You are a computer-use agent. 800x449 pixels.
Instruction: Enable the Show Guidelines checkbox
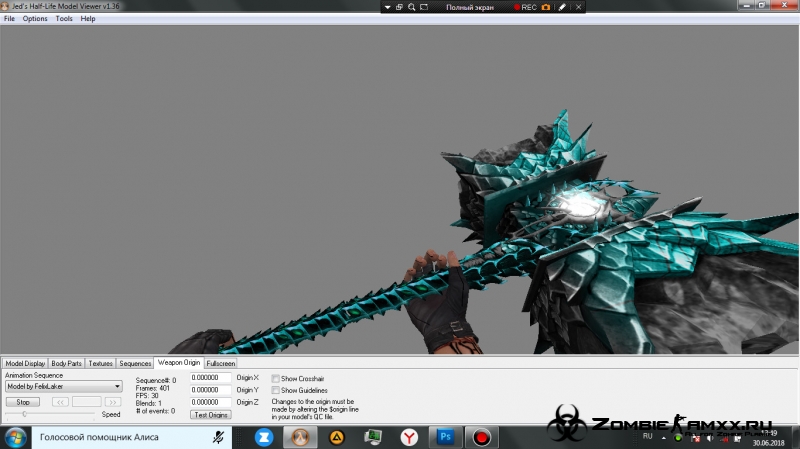coord(276,390)
